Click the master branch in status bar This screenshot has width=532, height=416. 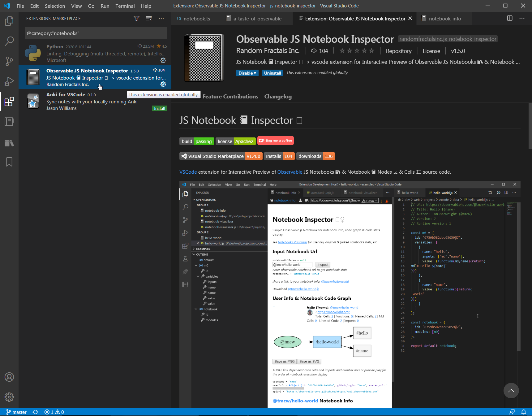pos(16,412)
